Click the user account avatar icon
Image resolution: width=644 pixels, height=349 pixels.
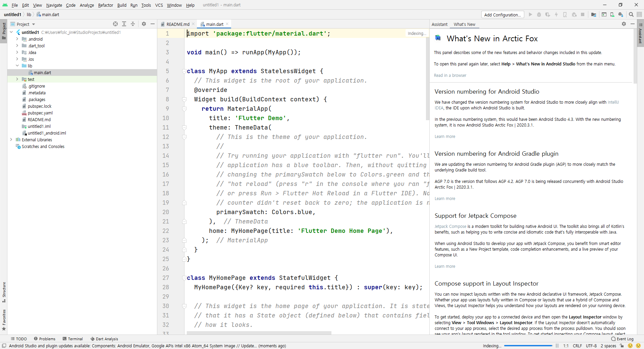[x=640, y=15]
